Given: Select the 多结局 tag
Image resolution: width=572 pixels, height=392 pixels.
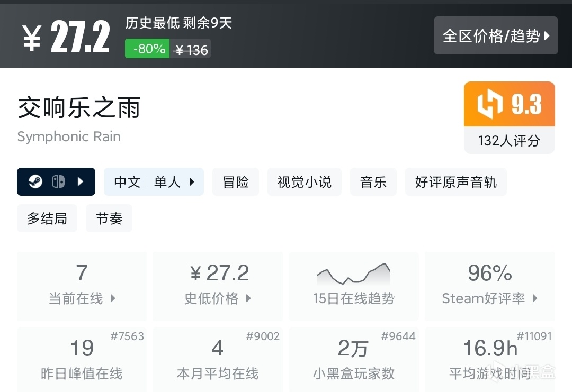Looking at the screenshot, I should click(47, 218).
